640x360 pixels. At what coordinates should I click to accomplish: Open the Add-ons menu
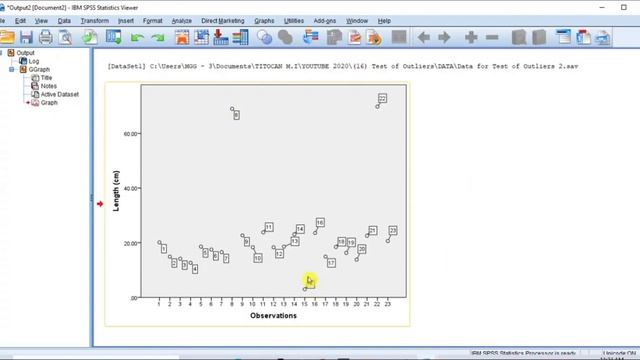click(x=325, y=21)
